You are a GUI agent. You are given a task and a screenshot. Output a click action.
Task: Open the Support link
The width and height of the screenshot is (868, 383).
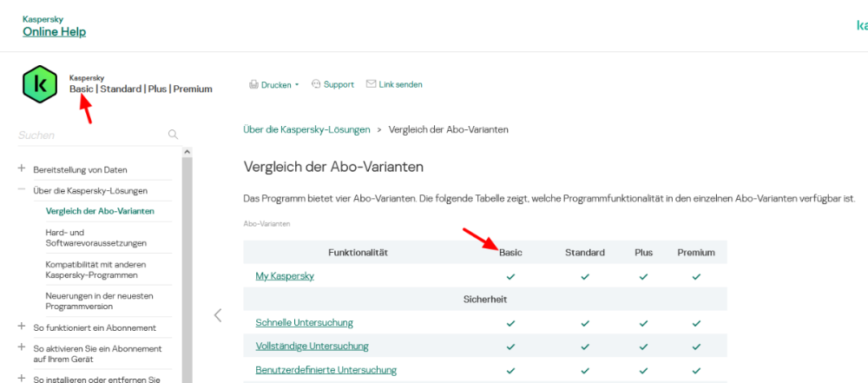(x=339, y=85)
